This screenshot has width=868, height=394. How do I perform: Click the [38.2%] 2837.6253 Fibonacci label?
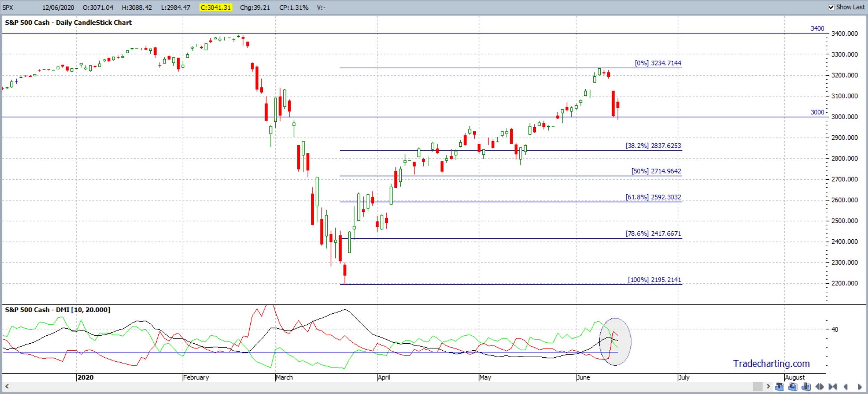pyautogui.click(x=653, y=146)
